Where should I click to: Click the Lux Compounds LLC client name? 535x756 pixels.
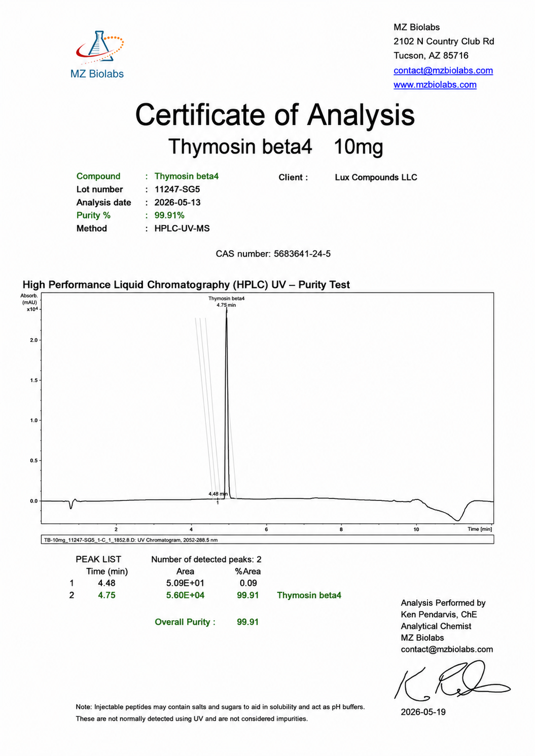(376, 177)
